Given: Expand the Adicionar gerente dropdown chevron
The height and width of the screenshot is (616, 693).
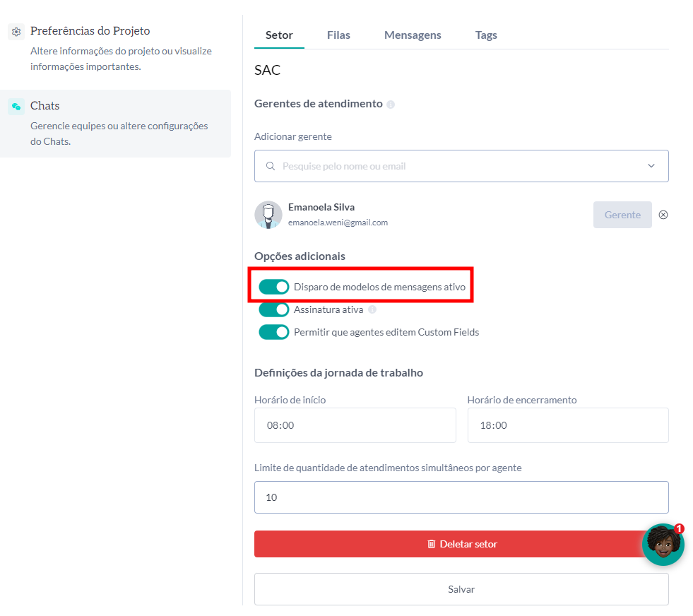Looking at the screenshot, I should [651, 165].
